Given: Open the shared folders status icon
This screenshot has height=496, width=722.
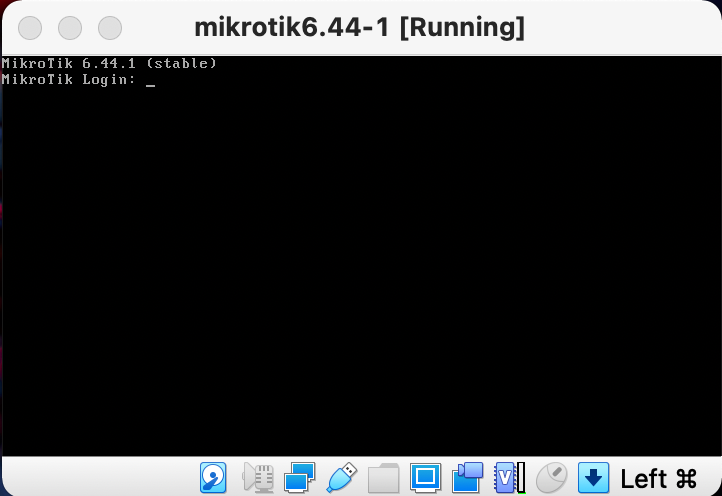Looking at the screenshot, I should coord(384,478).
